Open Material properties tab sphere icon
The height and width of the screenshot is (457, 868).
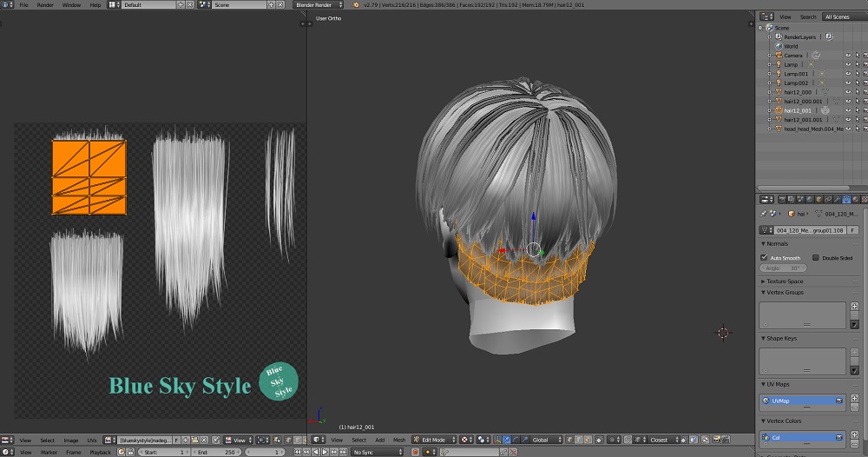pos(856,200)
